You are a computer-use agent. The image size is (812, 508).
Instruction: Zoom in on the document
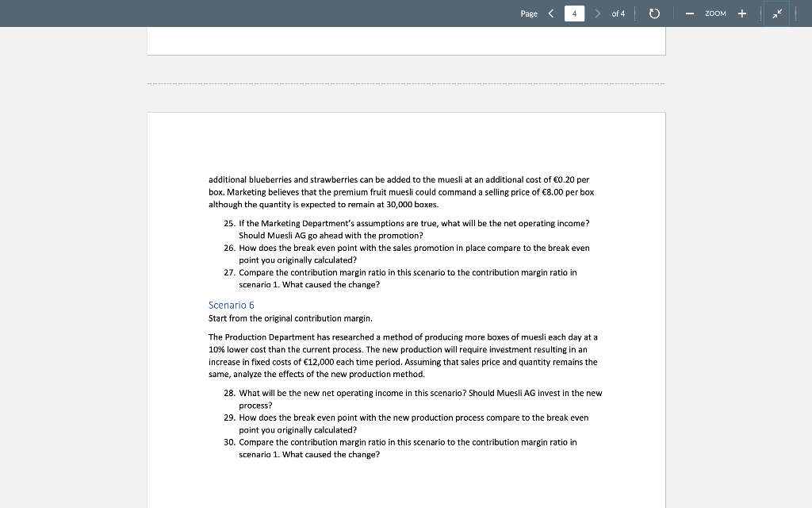tap(741, 13)
